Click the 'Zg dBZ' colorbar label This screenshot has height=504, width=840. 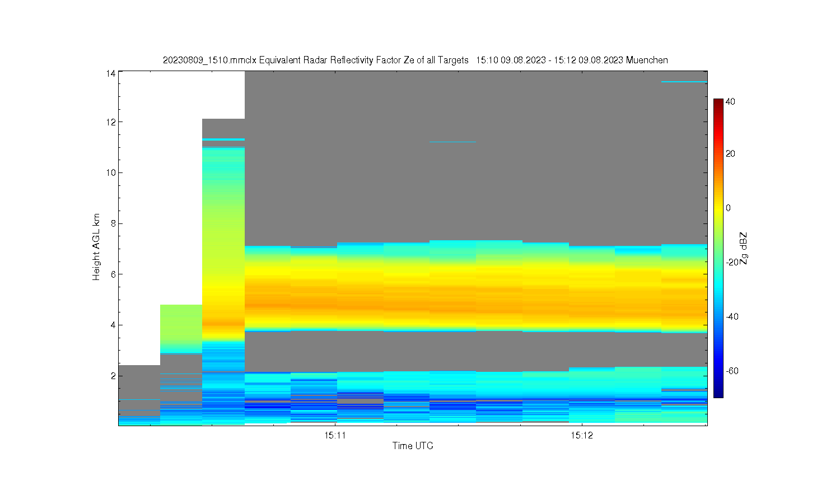743,248
